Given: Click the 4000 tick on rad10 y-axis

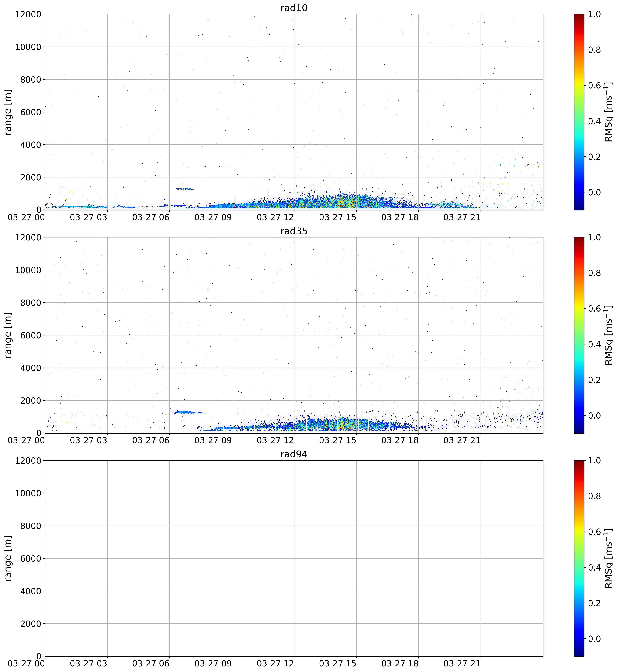Looking at the screenshot, I should (30, 145).
